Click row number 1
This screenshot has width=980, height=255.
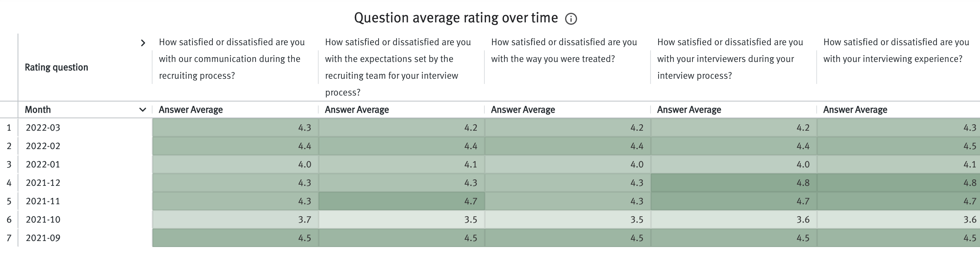tap(8, 127)
